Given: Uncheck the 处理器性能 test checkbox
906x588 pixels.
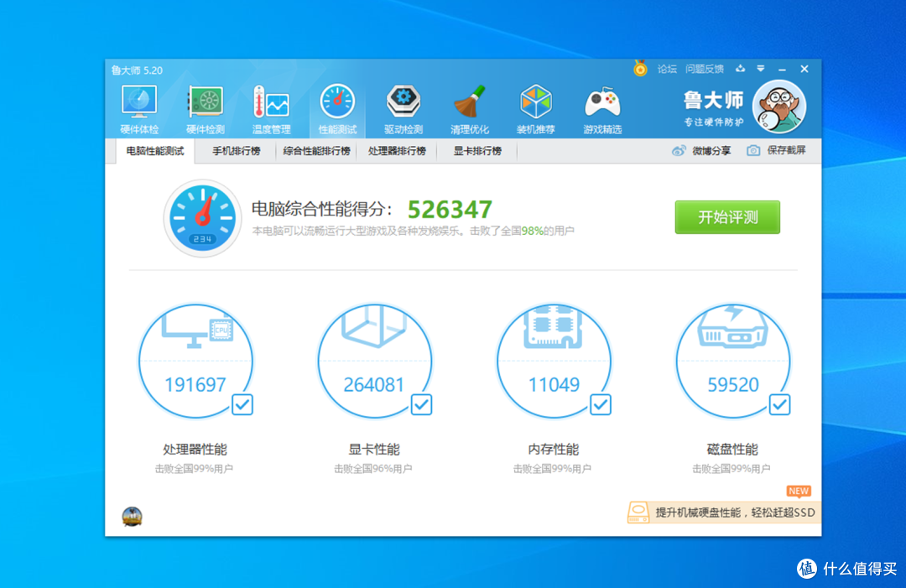Looking at the screenshot, I should tap(242, 404).
